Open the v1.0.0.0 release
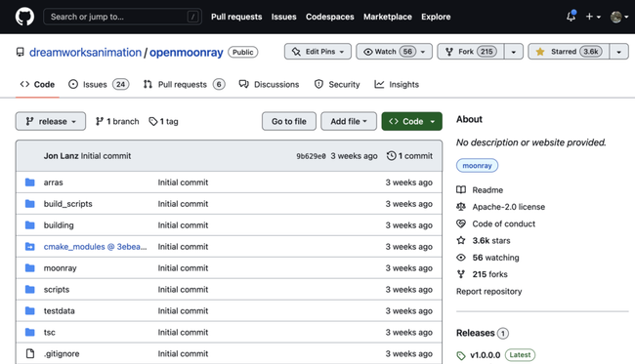This screenshot has height=364, width=635. pos(486,355)
